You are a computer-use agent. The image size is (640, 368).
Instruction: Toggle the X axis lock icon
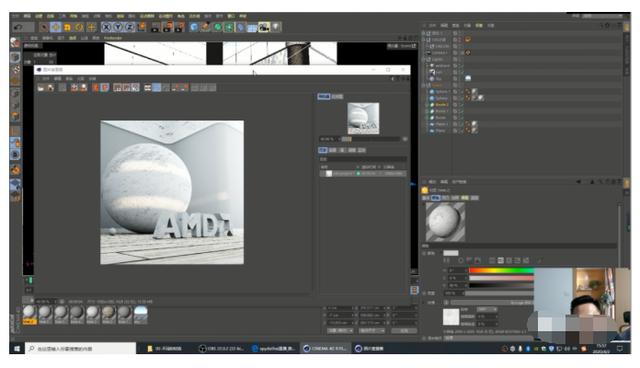tap(106, 27)
